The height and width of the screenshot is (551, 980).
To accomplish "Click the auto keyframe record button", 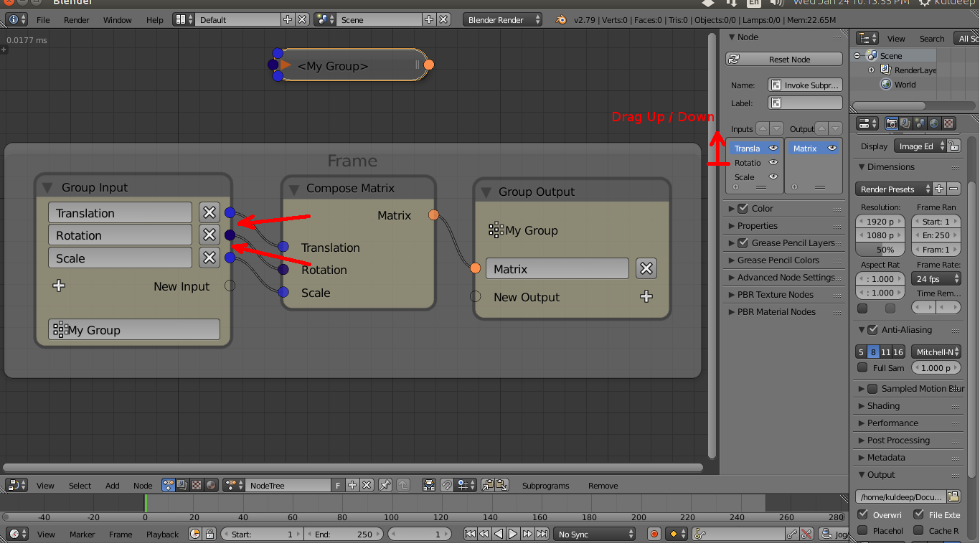I will [654, 534].
